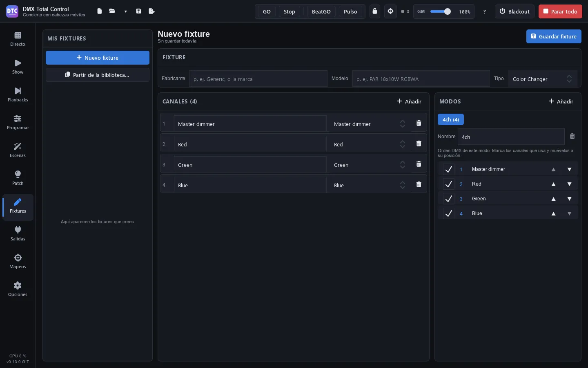Adjust the GM grand master slider
Viewport: 588px width, 368px height.
coord(440,11)
